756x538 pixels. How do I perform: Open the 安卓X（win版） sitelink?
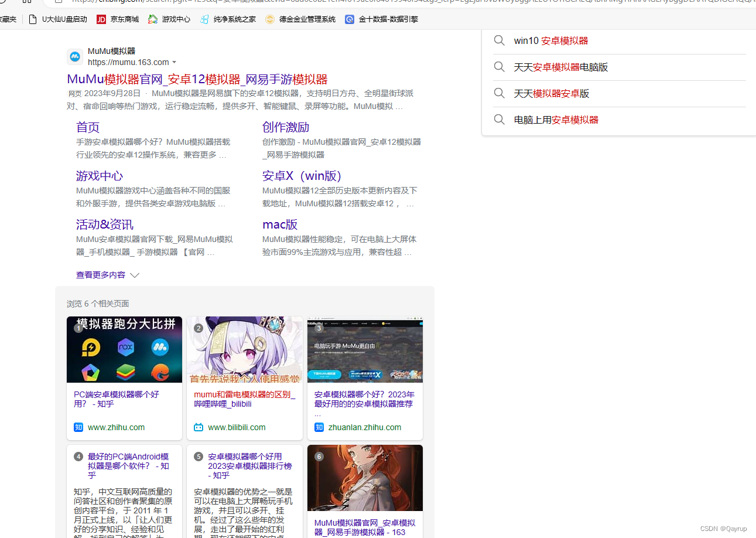(x=302, y=176)
